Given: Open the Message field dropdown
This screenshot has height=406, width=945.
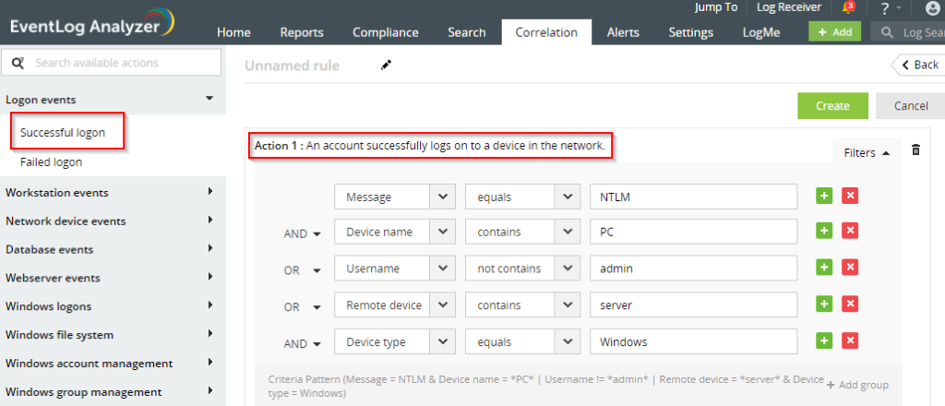Looking at the screenshot, I should click(443, 197).
